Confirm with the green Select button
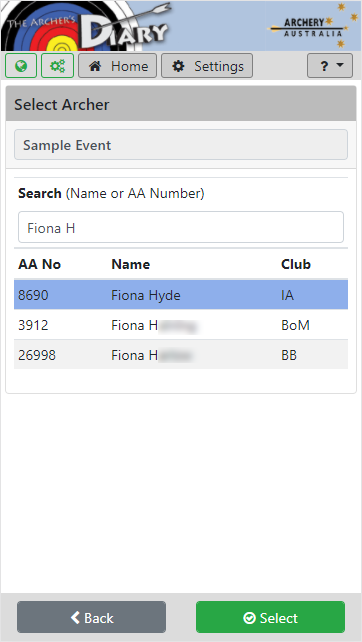The image size is (362, 642). [x=270, y=617]
